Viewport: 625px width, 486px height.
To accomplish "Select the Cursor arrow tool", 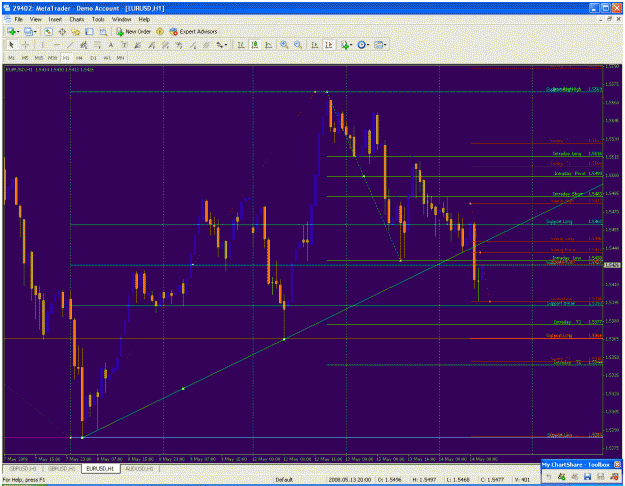I will 12,45.
